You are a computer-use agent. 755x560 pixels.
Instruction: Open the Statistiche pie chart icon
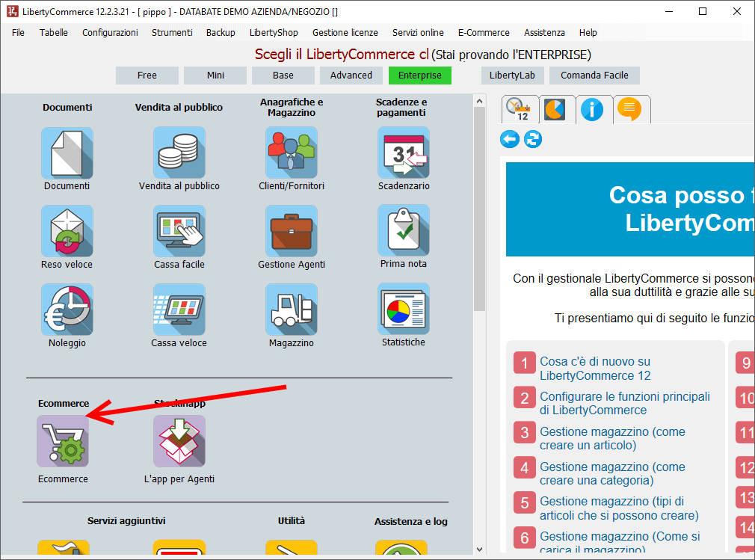tap(403, 310)
